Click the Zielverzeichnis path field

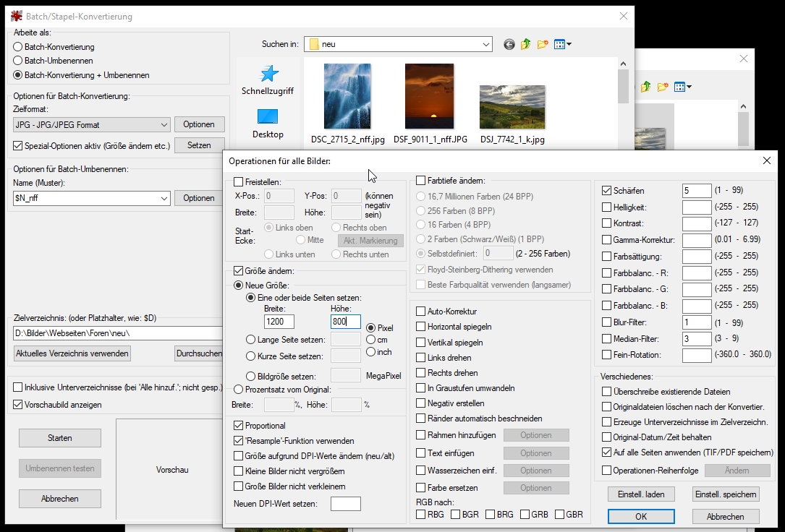pos(118,333)
